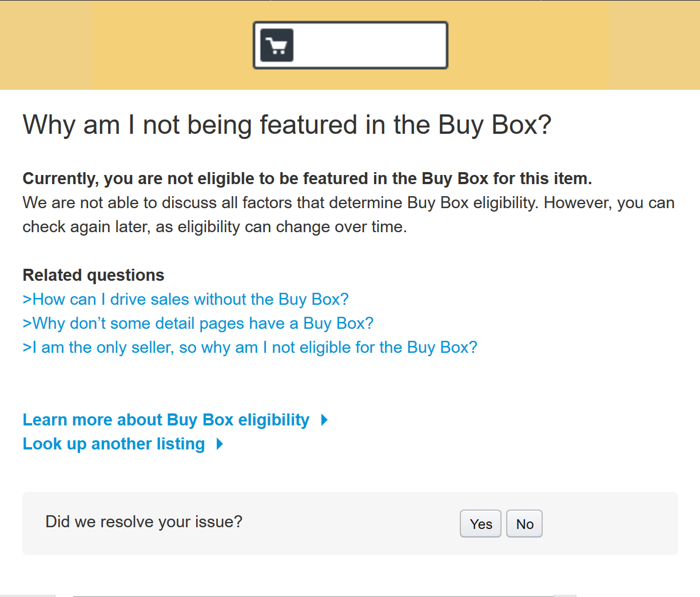
Task: Click the "Related questions" heading
Action: coord(93,275)
